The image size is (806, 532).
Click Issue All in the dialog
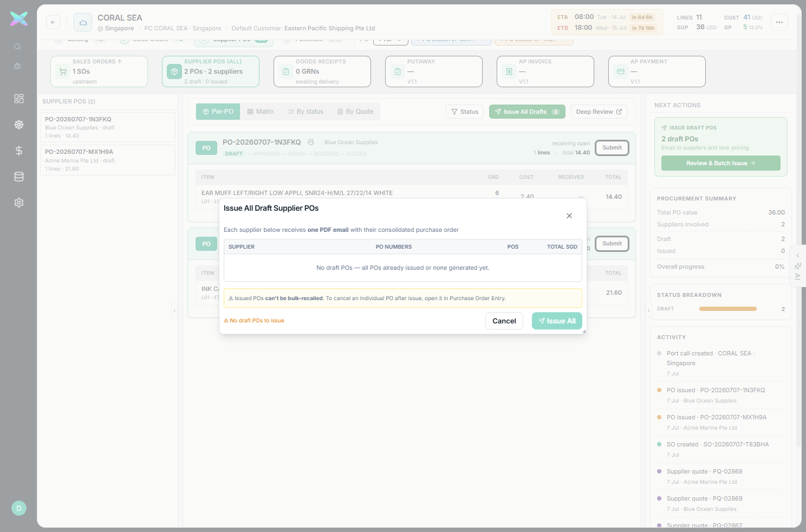pos(557,321)
